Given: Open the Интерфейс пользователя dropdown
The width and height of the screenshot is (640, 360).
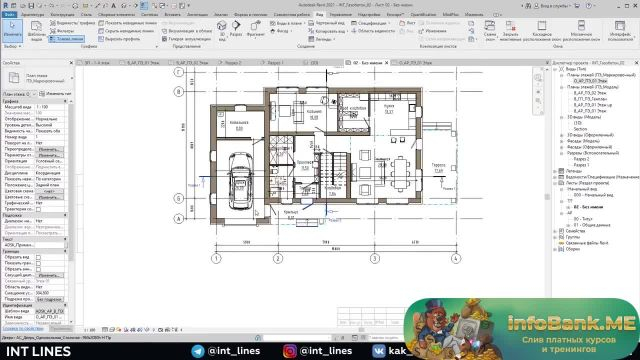Looking at the screenshot, I should click(620, 31).
